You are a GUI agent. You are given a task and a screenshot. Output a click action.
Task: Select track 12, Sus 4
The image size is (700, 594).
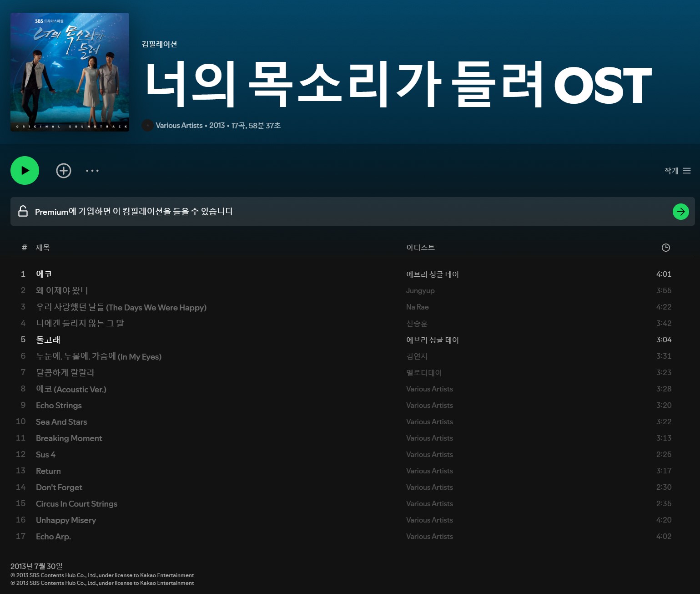click(x=45, y=454)
